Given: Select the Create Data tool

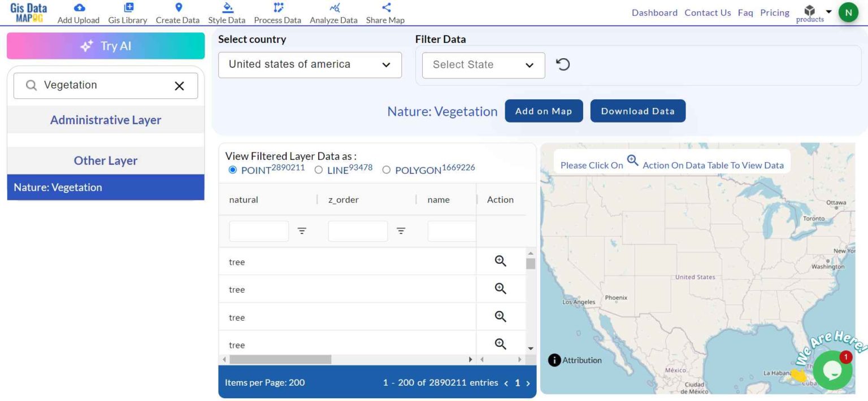Looking at the screenshot, I should click(x=177, y=12).
